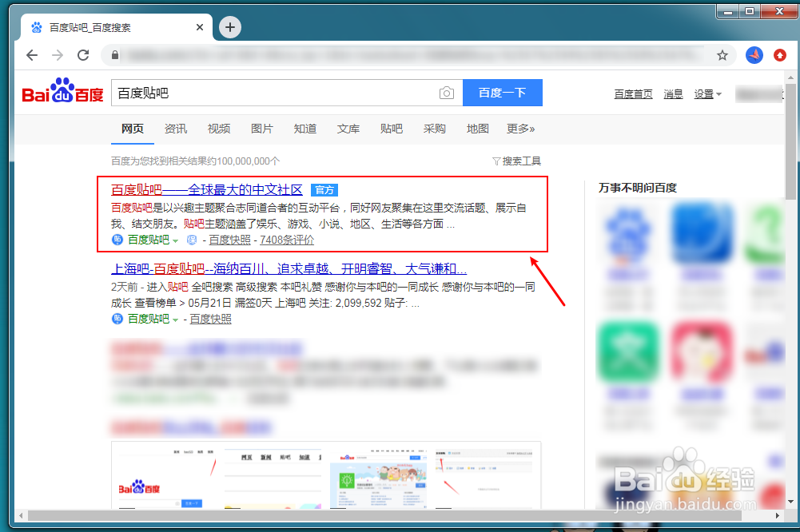800x532 pixels.
Task: Open the 更多» tab menu
Action: [520, 129]
